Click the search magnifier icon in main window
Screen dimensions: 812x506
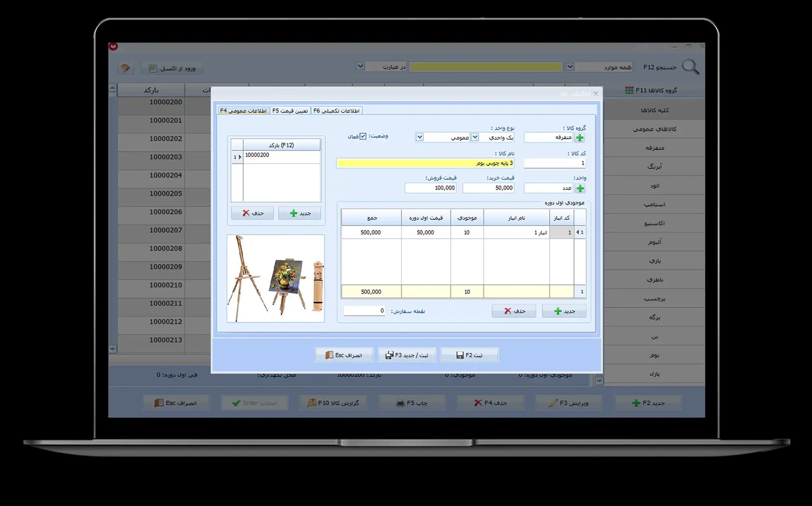pyautogui.click(x=690, y=67)
